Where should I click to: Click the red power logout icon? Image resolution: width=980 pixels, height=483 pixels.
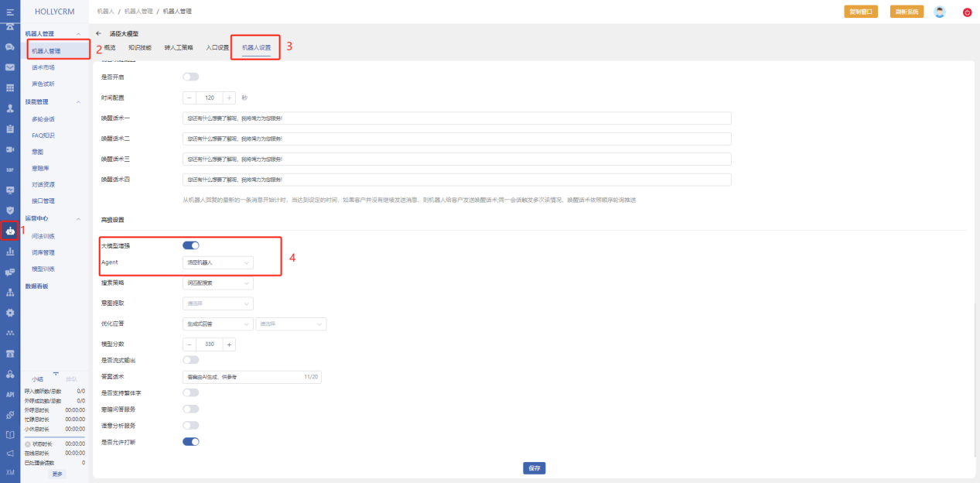click(967, 12)
